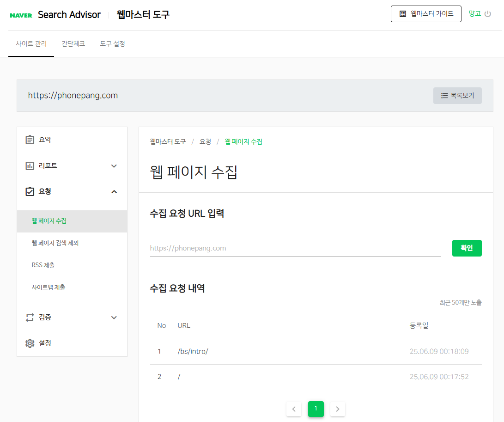Screen dimensions: 504x422
Task: Open 웹마스터 도구 header link
Action: [143, 14]
